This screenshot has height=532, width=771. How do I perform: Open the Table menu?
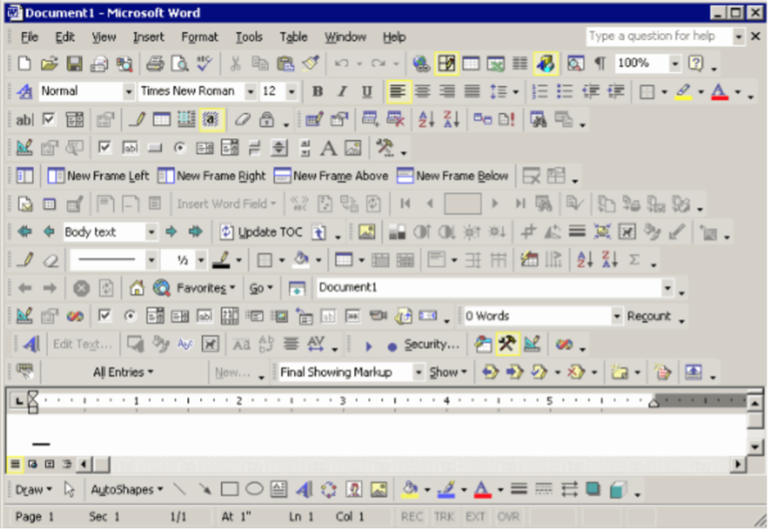coord(294,38)
